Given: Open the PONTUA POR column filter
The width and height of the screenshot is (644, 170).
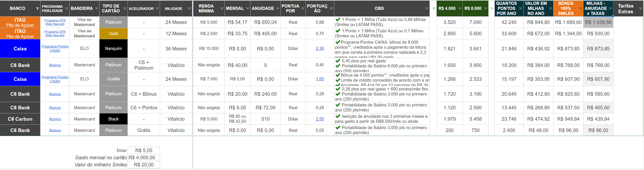Looking at the screenshot, I should tap(303, 9).
